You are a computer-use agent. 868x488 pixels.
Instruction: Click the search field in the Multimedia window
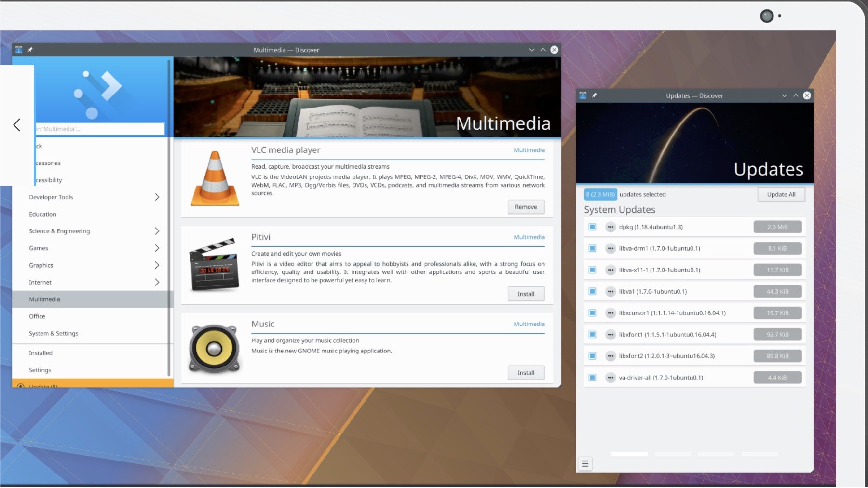point(99,129)
